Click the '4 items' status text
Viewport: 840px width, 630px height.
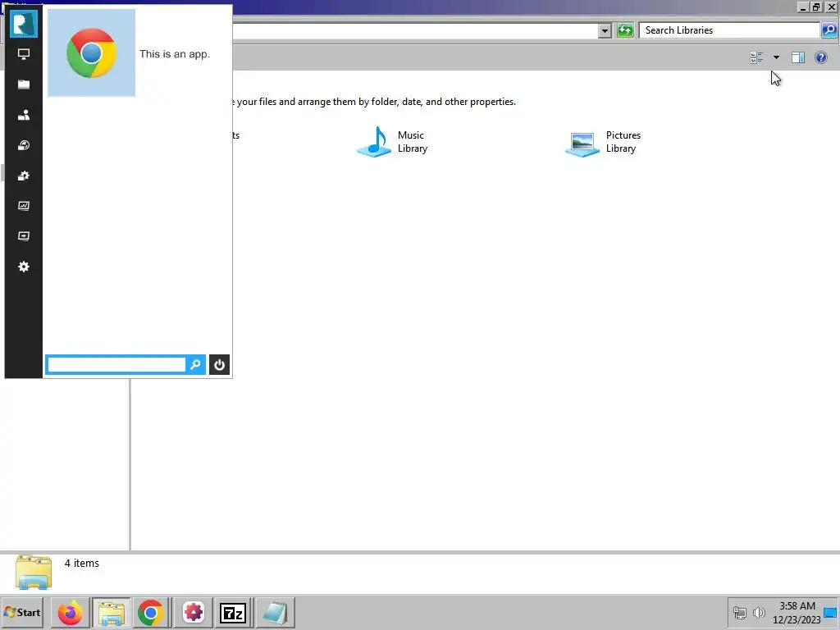click(82, 563)
